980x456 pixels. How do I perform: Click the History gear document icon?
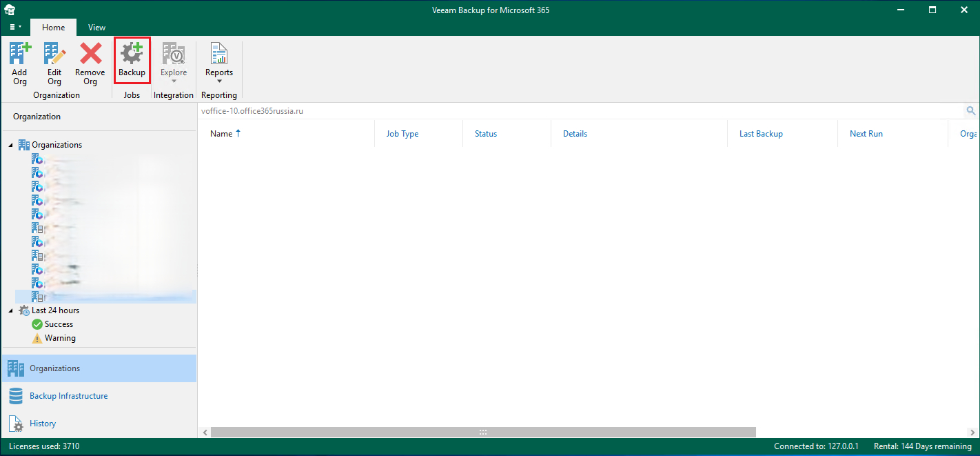[16, 424]
